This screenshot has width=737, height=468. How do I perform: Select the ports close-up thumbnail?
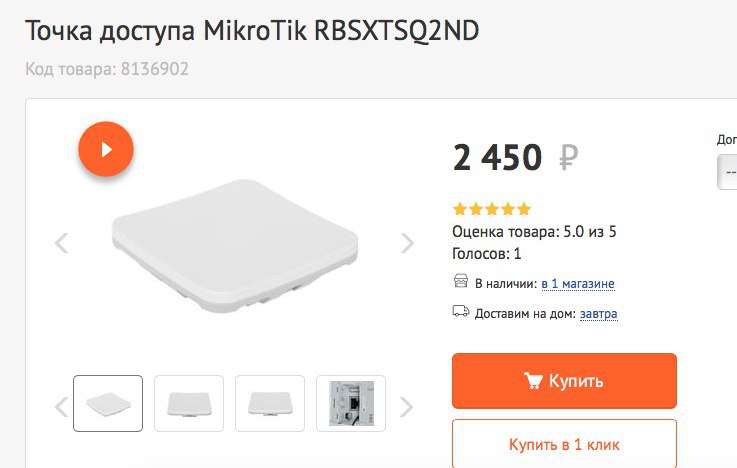click(351, 403)
